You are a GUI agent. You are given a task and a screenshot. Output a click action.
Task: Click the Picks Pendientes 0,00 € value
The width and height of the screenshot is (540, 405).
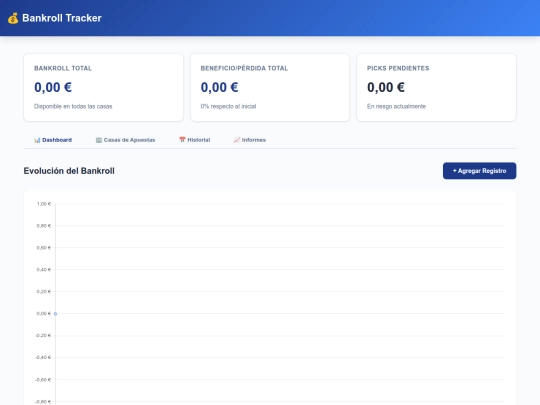click(386, 87)
